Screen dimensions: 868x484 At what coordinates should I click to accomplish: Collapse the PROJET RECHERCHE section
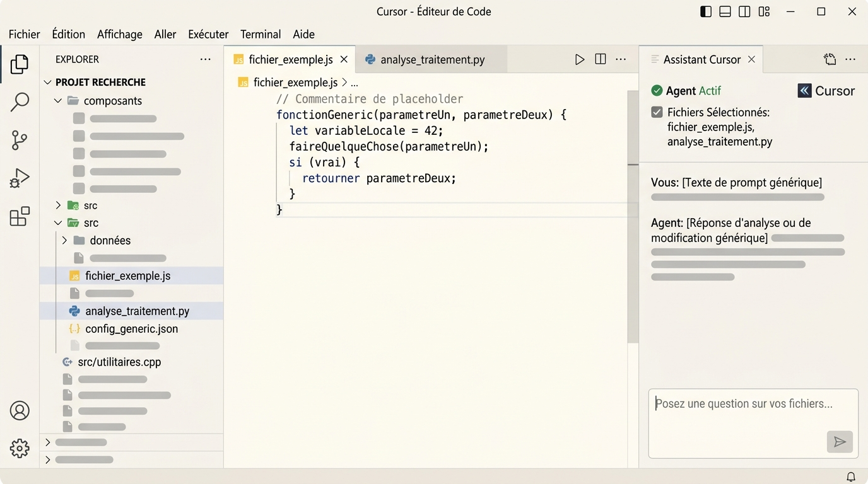[x=47, y=82]
